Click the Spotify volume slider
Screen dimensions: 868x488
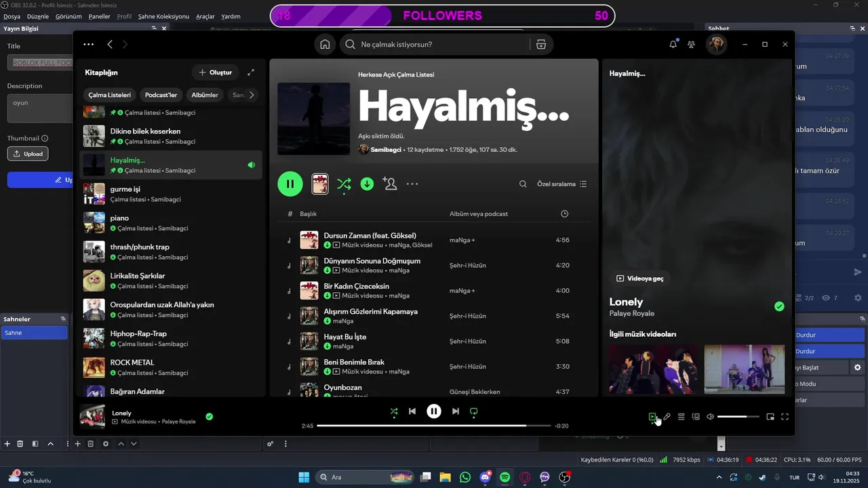point(738,417)
